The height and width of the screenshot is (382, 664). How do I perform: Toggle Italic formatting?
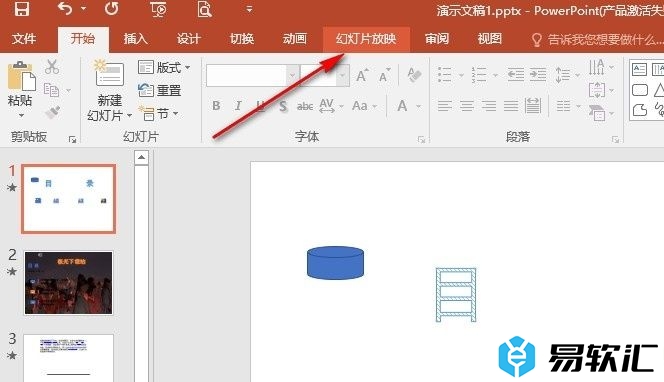tap(238, 105)
